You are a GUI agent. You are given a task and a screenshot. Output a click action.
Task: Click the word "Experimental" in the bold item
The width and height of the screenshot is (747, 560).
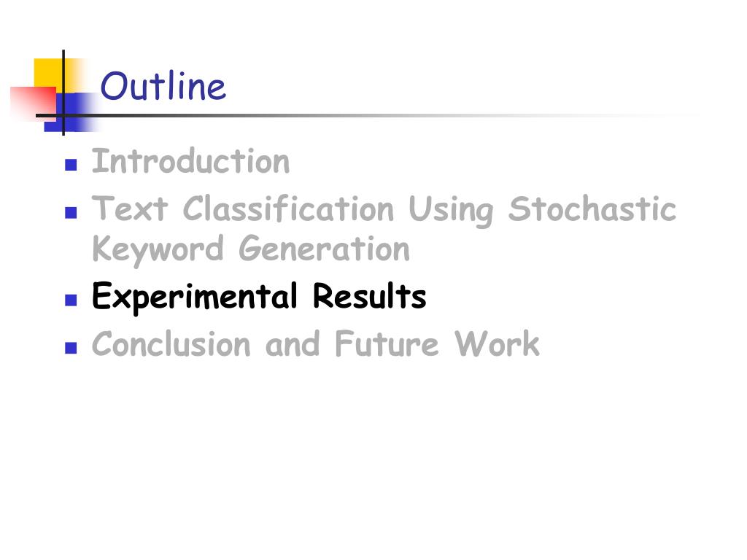point(194,297)
